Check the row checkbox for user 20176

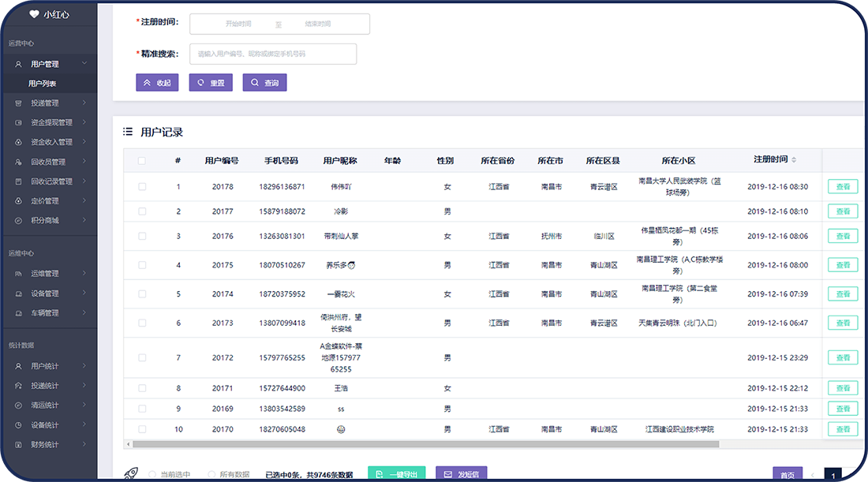[142, 236]
